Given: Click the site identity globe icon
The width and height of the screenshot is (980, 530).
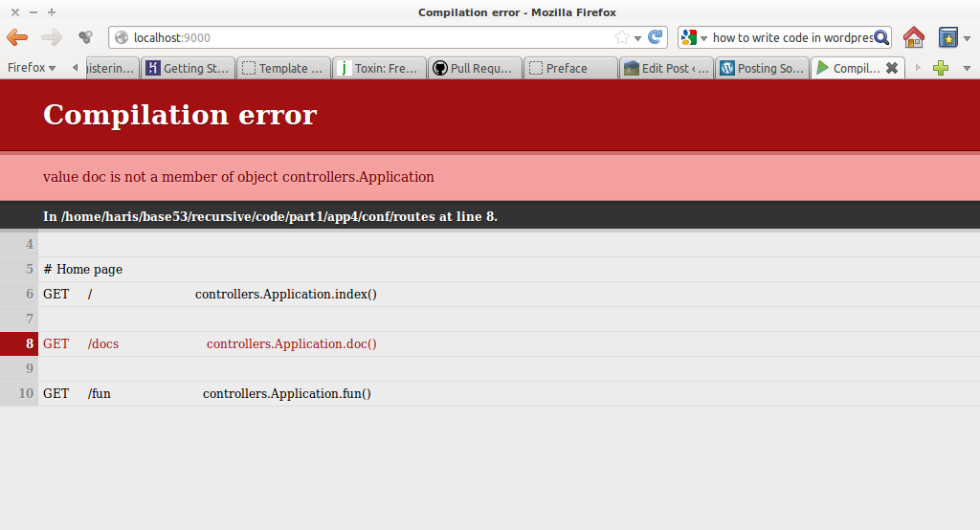Looking at the screenshot, I should tap(122, 37).
